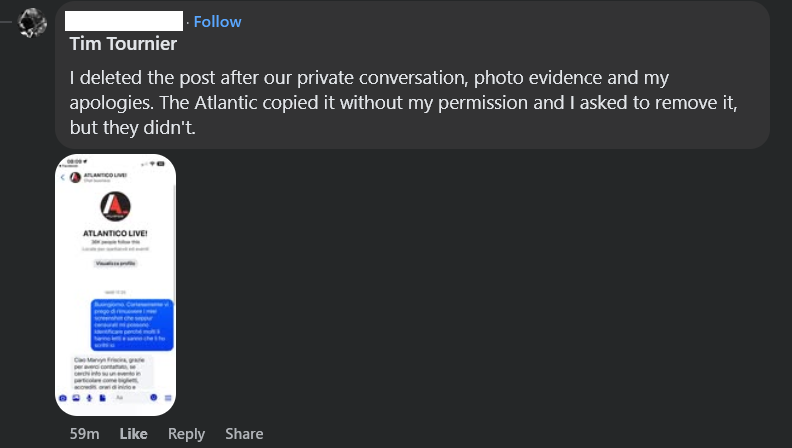792x448 pixels.
Task: Click the 59m comment timestamp
Action: 84,433
